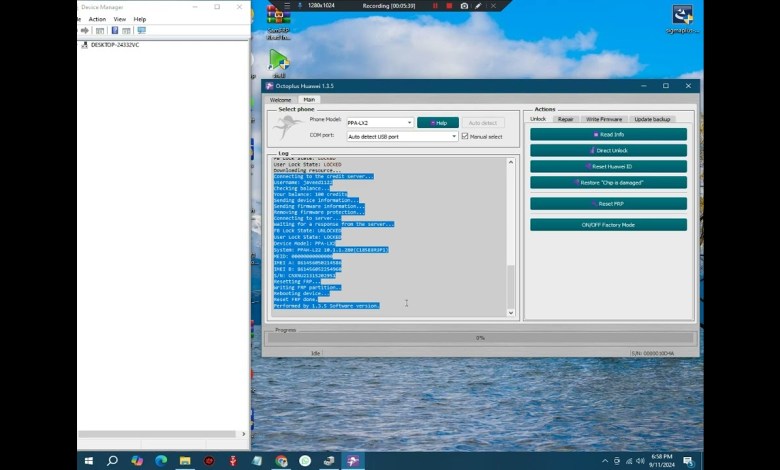Click Reset Huawei ID action

click(x=608, y=166)
